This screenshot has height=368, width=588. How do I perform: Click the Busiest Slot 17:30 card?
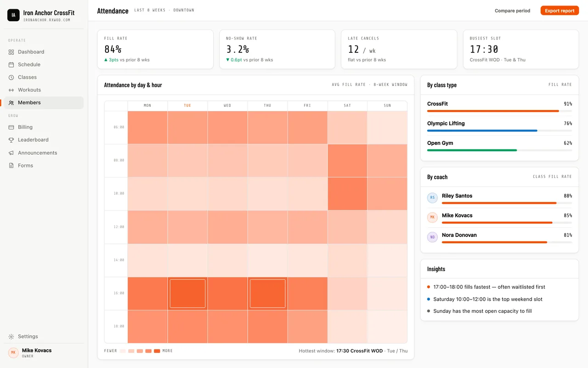(521, 49)
